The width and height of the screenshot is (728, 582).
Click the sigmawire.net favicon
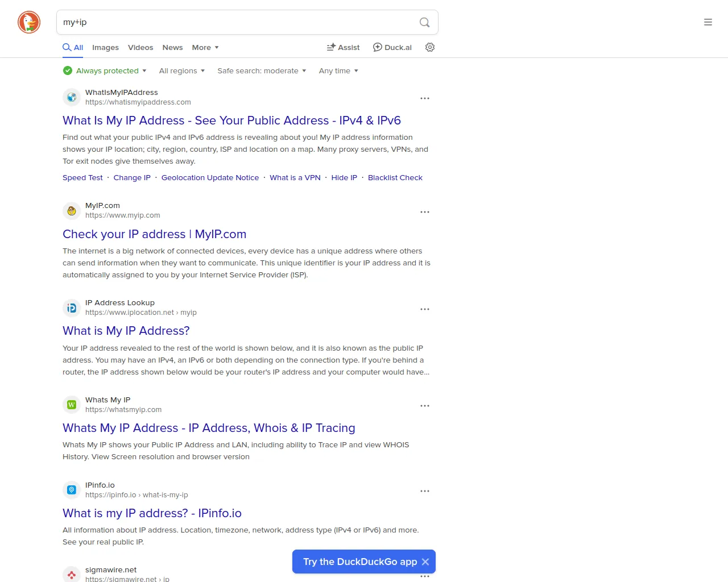[x=72, y=574]
